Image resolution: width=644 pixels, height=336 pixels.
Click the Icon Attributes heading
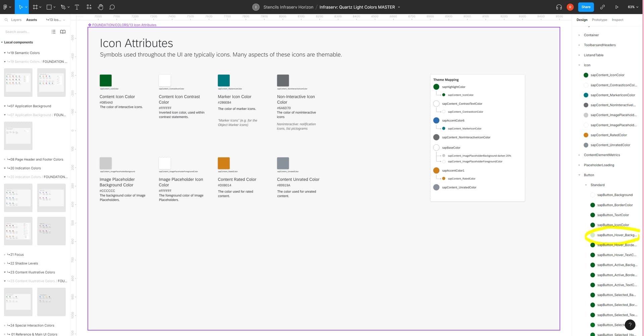point(136,43)
